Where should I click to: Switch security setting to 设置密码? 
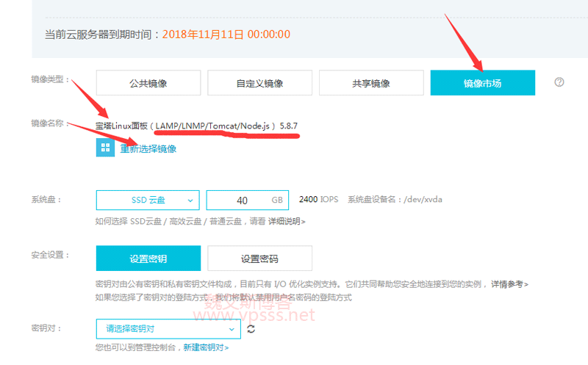click(x=259, y=259)
